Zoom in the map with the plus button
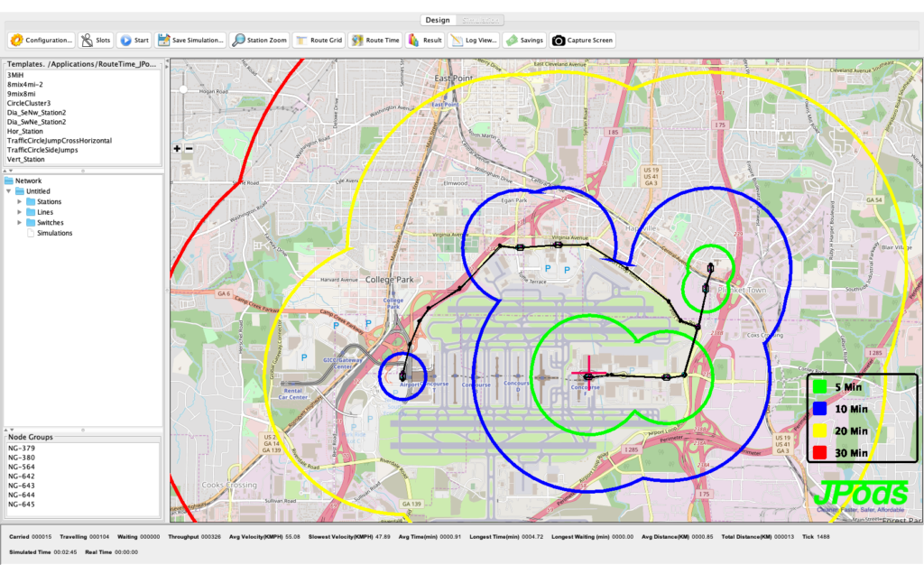 (177, 148)
